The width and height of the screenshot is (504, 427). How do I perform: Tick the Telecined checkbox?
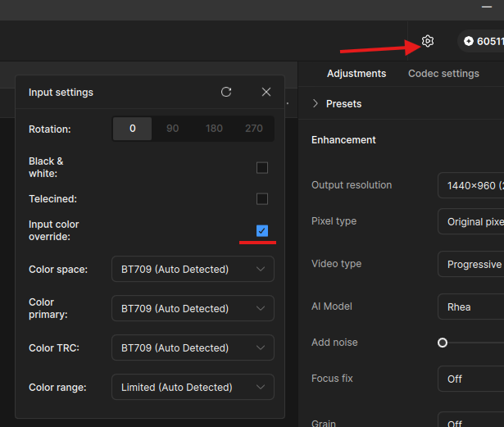[x=262, y=199]
